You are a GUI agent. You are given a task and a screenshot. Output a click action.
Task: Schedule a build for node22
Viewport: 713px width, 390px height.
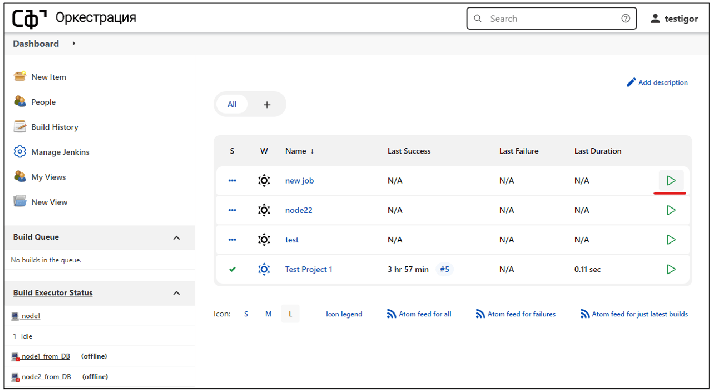click(x=671, y=210)
